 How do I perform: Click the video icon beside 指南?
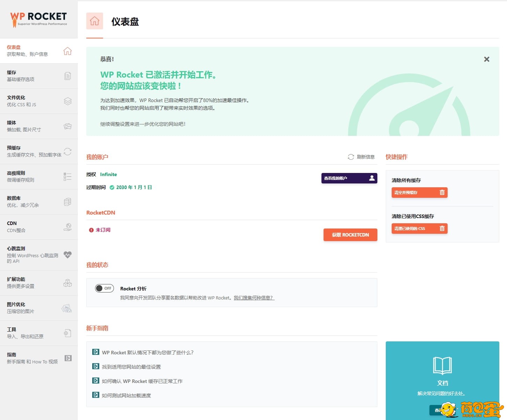pos(68,358)
